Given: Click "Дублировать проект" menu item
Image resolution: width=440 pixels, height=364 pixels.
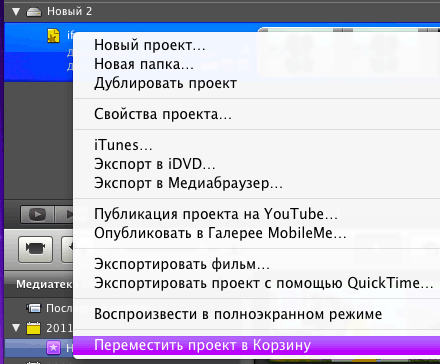Looking at the screenshot, I should coord(256,83).
